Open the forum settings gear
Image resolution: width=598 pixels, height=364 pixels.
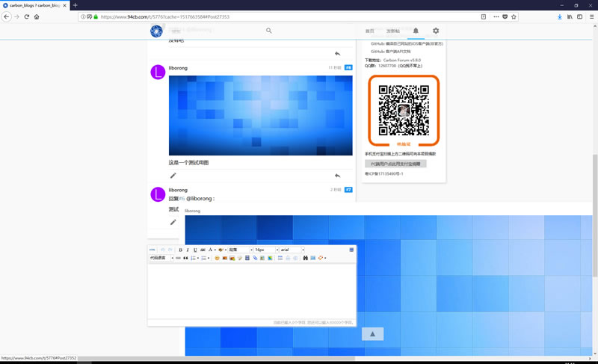tap(436, 31)
